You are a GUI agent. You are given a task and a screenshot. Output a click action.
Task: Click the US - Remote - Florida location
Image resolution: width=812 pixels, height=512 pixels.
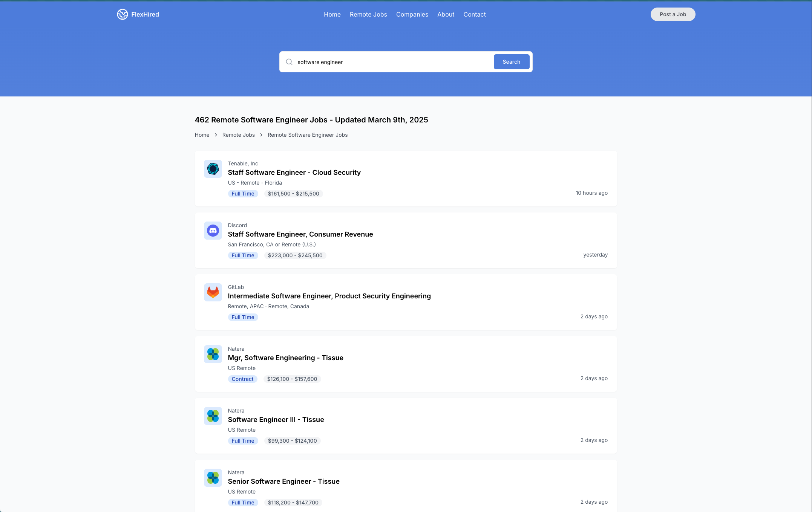(255, 183)
